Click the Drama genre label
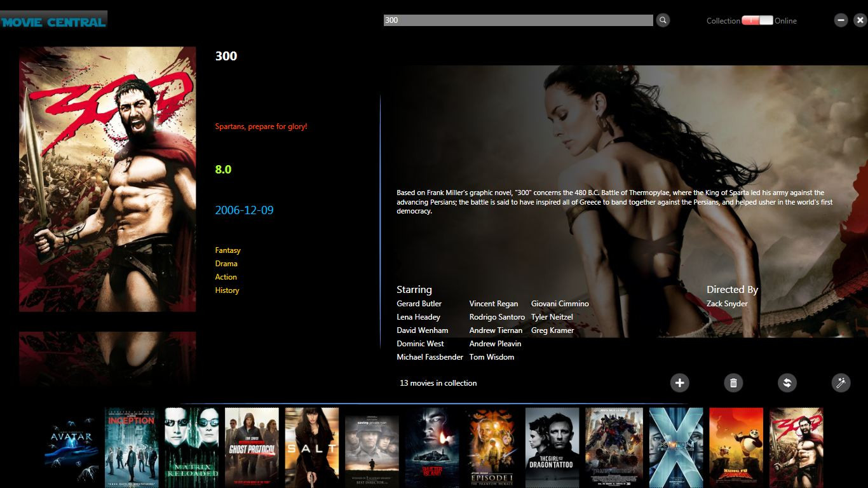868x488 pixels. (226, 264)
